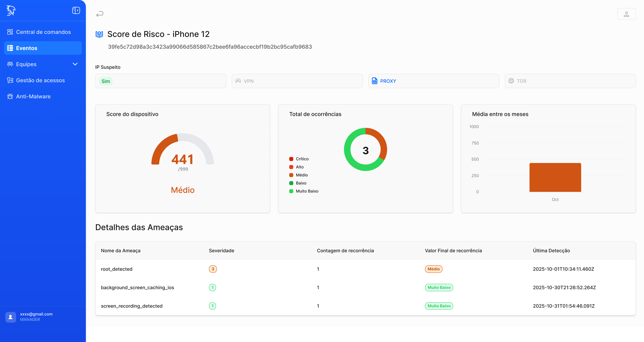Click the risk score shield icon
Viewport: 644px width, 342px height.
99,34
